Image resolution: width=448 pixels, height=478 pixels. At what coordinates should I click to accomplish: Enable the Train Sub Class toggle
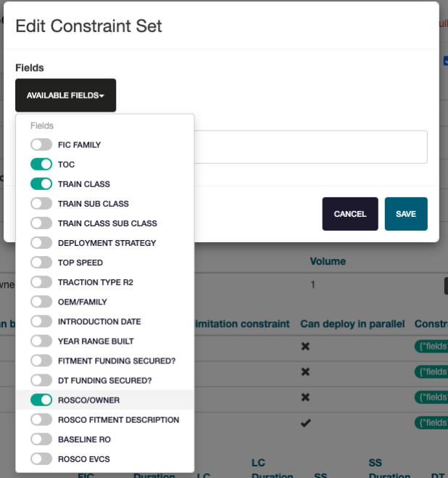tap(41, 204)
